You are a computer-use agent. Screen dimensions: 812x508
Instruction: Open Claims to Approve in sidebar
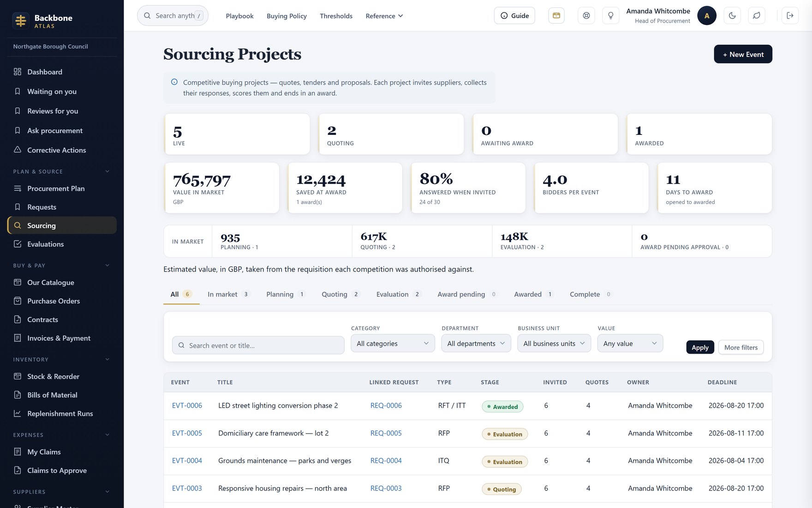(62, 470)
